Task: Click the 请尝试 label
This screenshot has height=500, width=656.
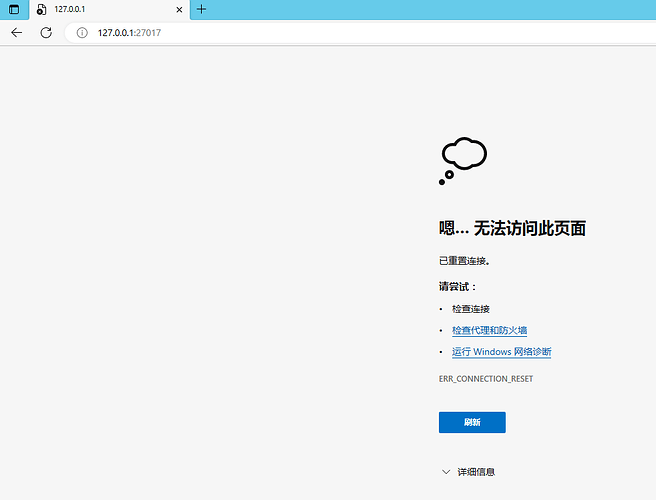Action: click(x=458, y=286)
